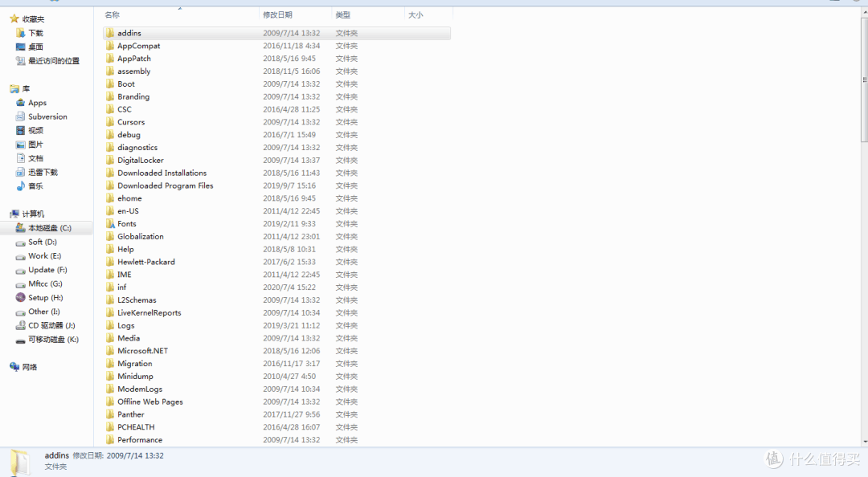Select the LiveKernelReports folder
The width and height of the screenshot is (868, 477).
pyautogui.click(x=149, y=313)
